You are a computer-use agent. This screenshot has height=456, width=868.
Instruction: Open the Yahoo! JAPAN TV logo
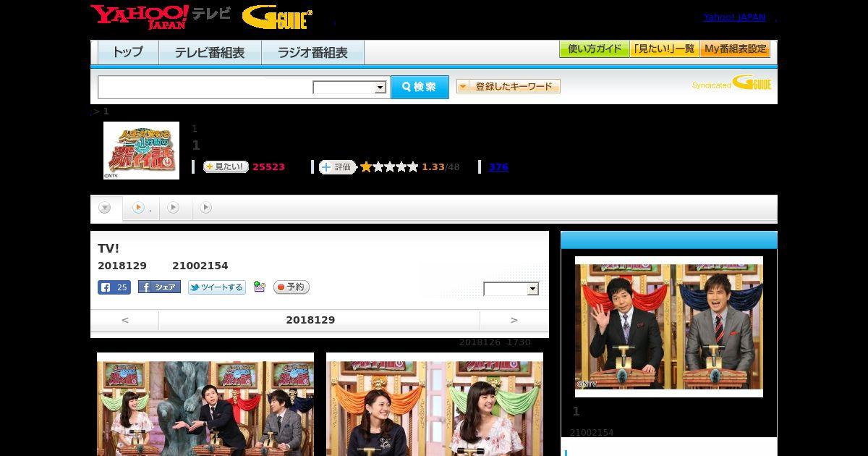pyautogui.click(x=161, y=17)
